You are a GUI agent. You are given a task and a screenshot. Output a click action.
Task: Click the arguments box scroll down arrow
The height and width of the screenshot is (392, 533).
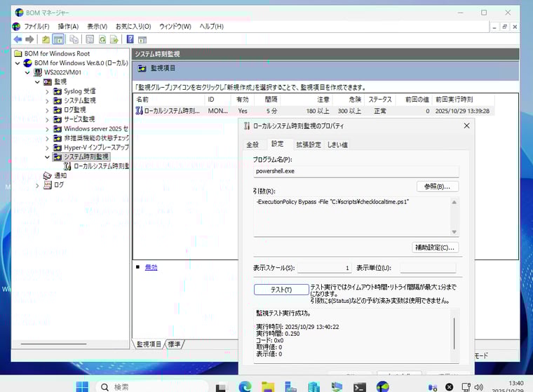point(454,232)
